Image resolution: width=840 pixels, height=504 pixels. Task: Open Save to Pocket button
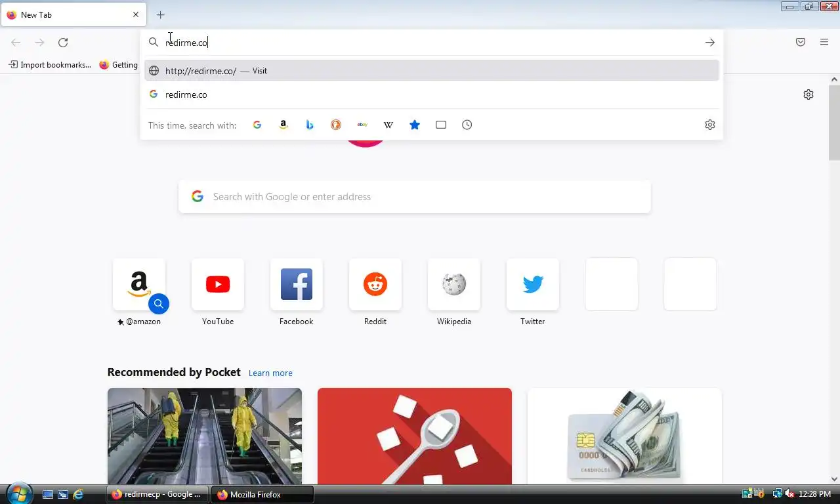[x=801, y=43]
